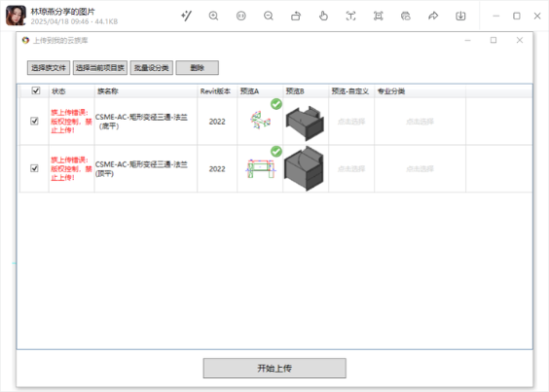Click the text recognition icon
The image size is (549, 392).
[x=350, y=16]
